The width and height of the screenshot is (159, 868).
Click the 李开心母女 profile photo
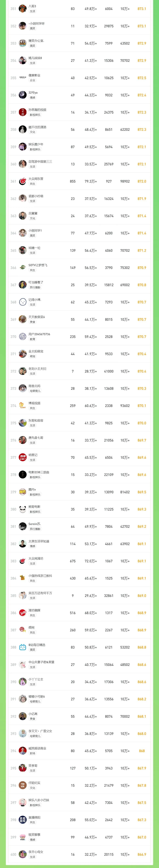pos(23,854)
